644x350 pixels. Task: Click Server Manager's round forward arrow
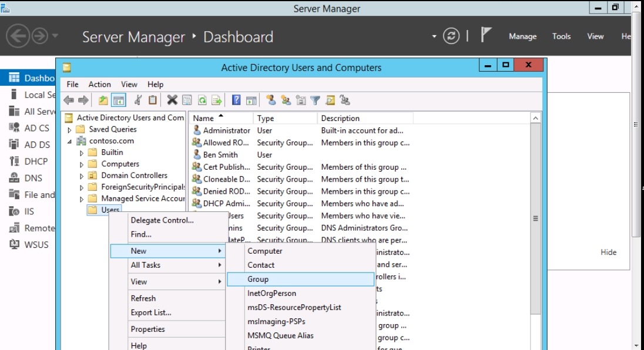click(x=40, y=36)
